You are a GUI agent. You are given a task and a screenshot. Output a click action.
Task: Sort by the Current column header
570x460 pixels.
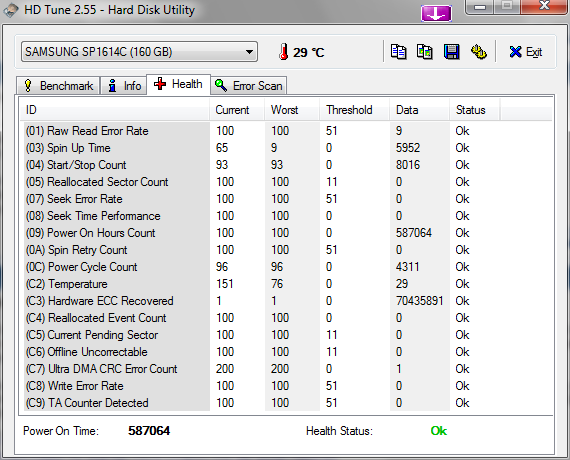pos(237,110)
